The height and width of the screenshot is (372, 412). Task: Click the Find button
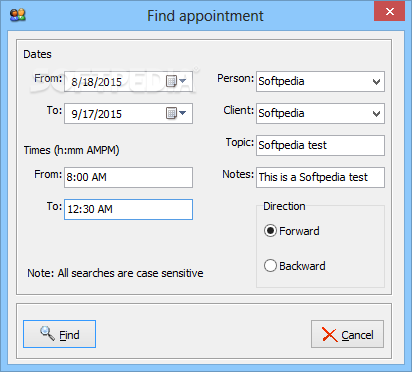(59, 334)
